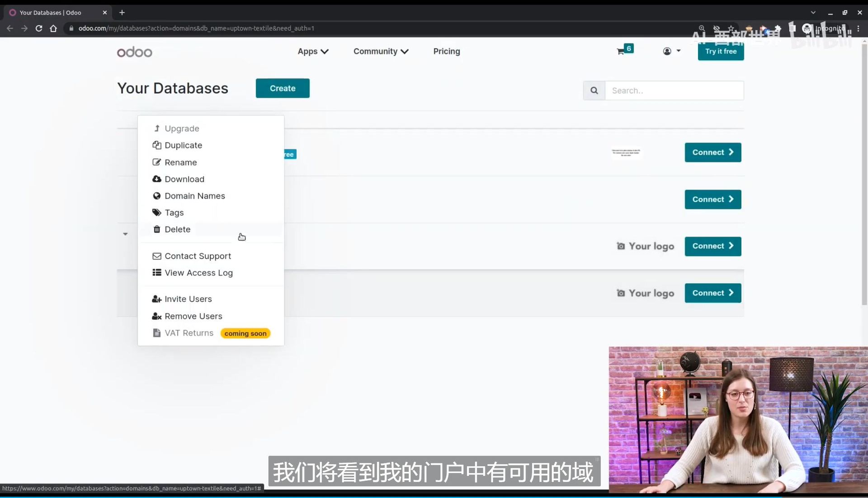Navigate back in the browser

10,28
